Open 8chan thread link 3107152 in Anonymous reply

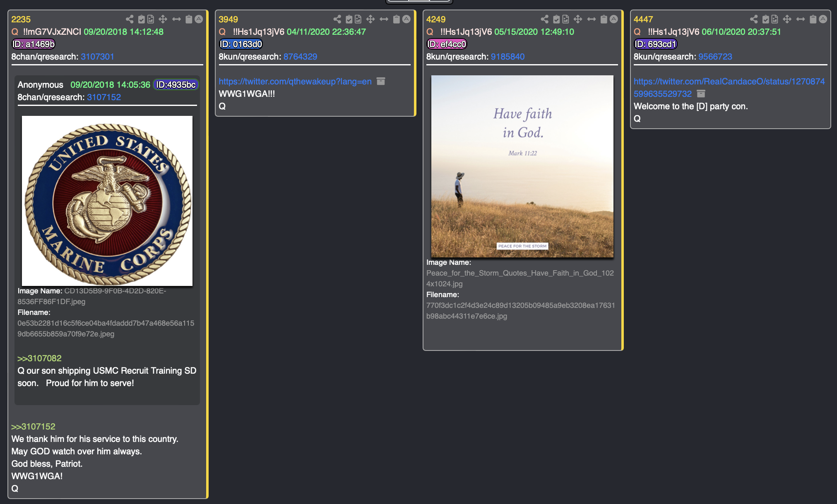coord(104,97)
